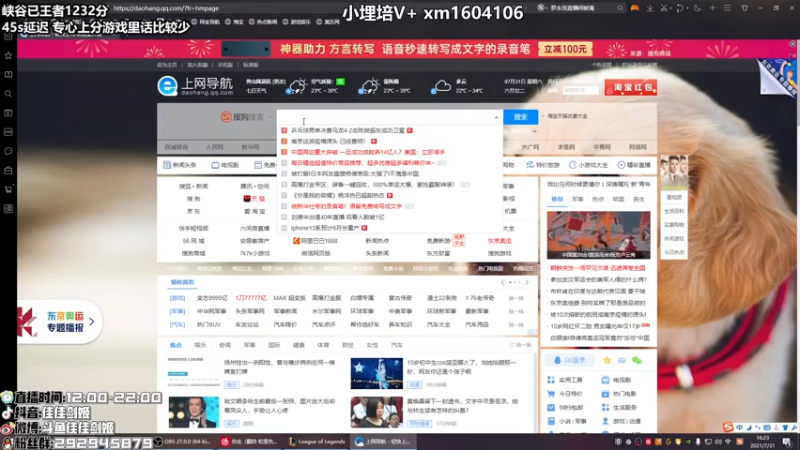Click the browser sidebar favorites star icon
This screenshot has width=800, height=450.
click(8, 55)
